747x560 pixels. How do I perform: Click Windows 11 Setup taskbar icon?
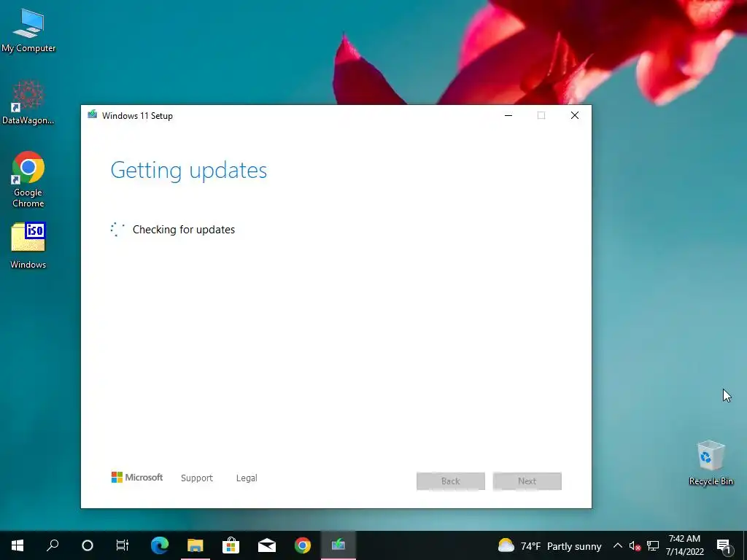click(x=338, y=545)
